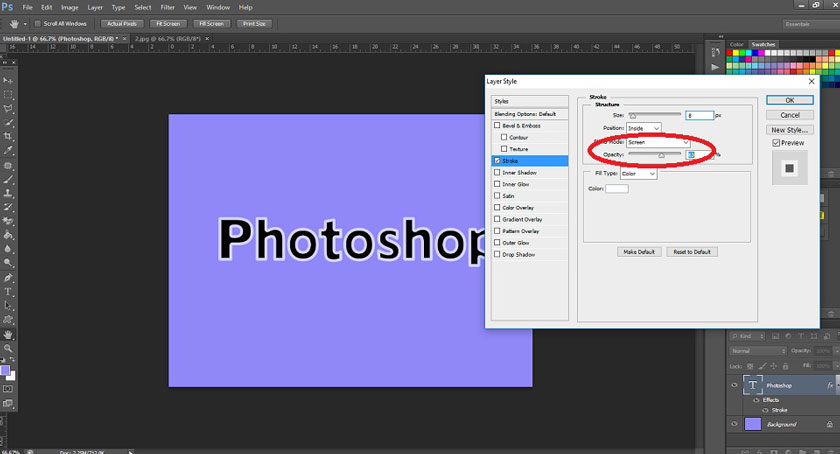The width and height of the screenshot is (840, 454).
Task: Select the Zoom tool
Action: coord(8,348)
